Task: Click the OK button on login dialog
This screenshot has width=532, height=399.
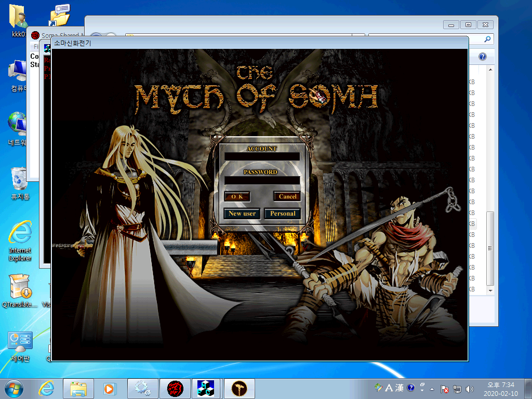Action: tap(237, 196)
